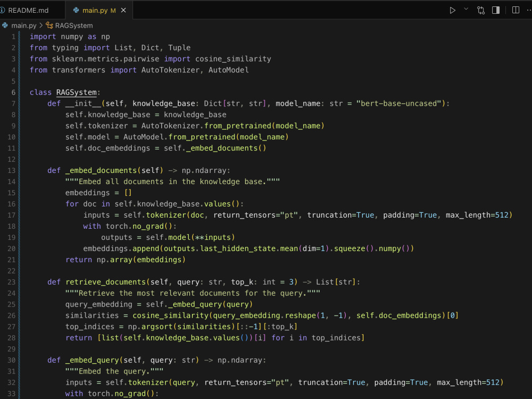This screenshot has width=532, height=399.
Task: Open Changes with the compare icon
Action: pos(481,10)
